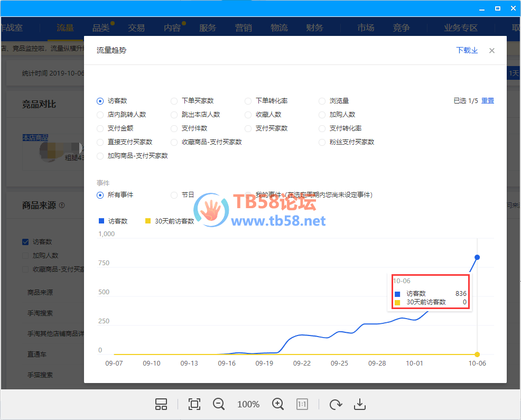Viewport: 521px width, 420px height.
Task: Open the 交易 navigation tab
Action: click(x=136, y=28)
